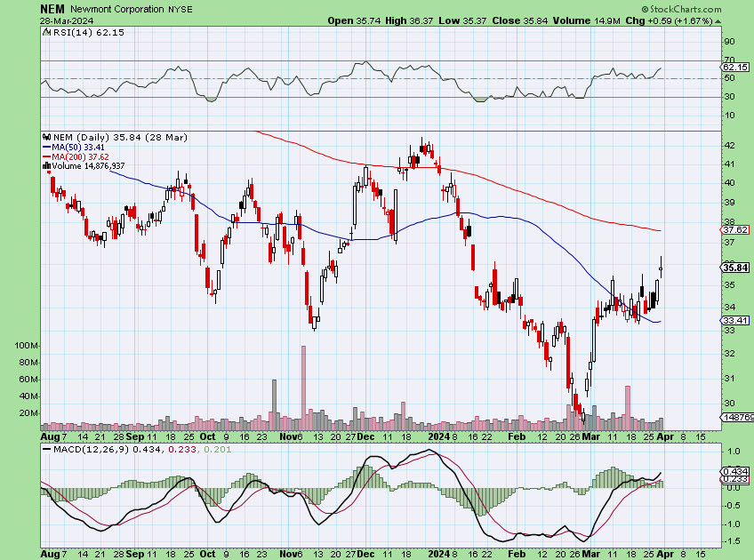The width and height of the screenshot is (754, 560).
Task: Click the tall pink volume bar in mid-March
Action: pos(628,408)
